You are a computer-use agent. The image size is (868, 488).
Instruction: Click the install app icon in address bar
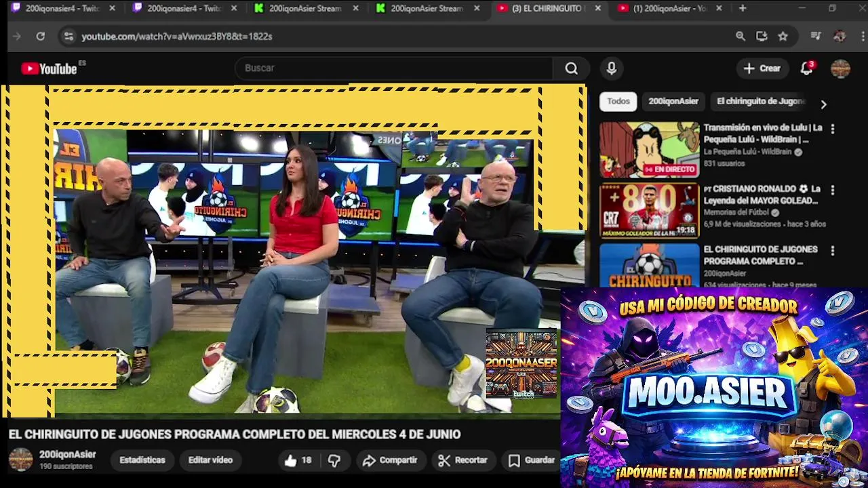coord(762,37)
